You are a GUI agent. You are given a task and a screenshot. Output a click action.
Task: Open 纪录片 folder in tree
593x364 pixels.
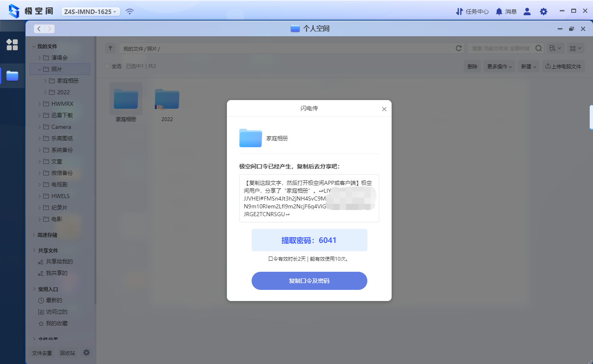coord(59,208)
